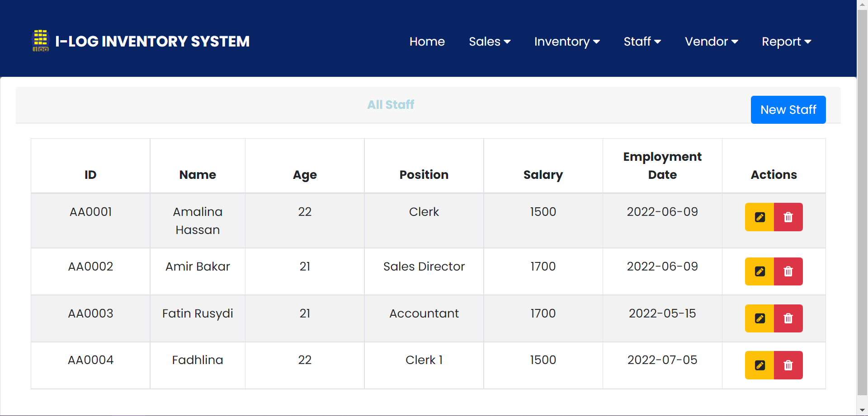868x416 pixels.
Task: Expand the Inventory dropdown menu
Action: coord(567,42)
